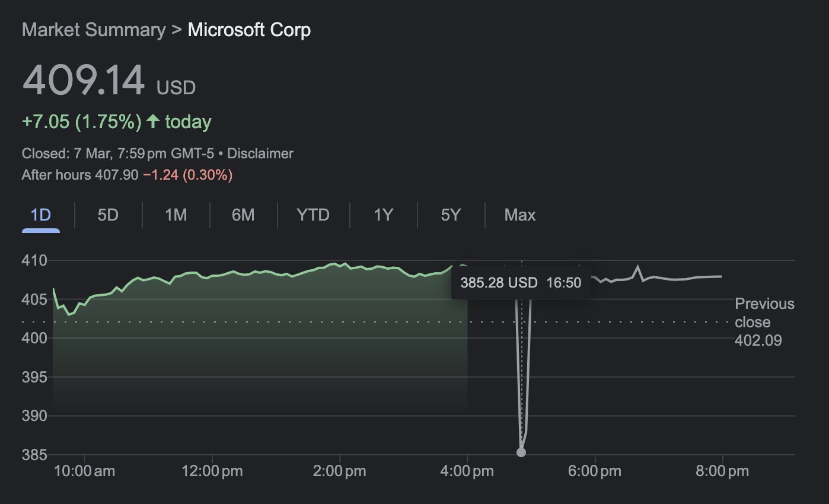Switch to the 6M time range tab
829x504 pixels.
coord(243,215)
